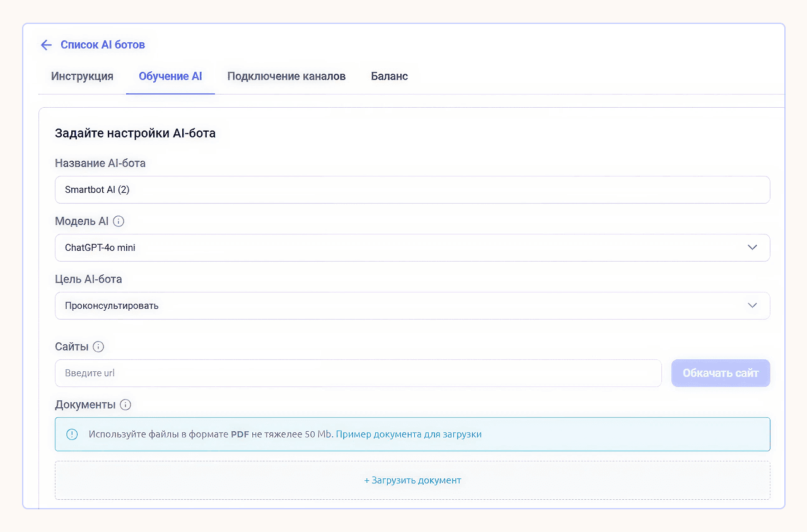Open Пример документа для загрузки link
Image resolution: width=807 pixels, height=532 pixels.
pos(409,434)
